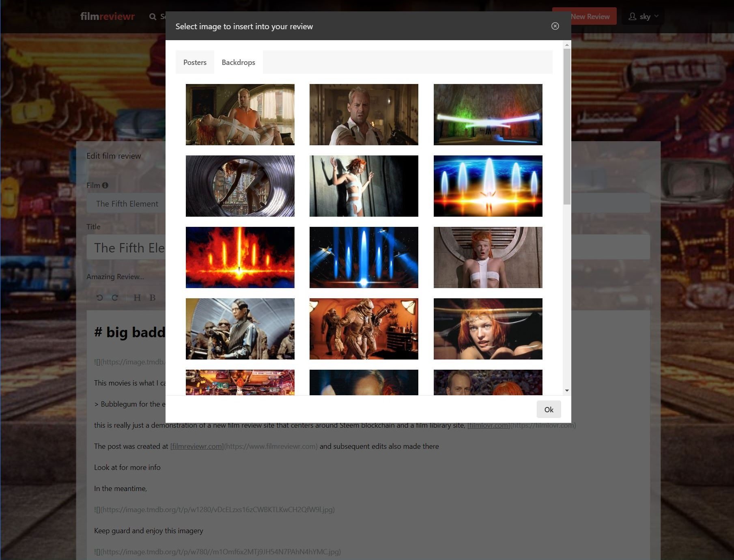Viewport: 734px width, 560px height.
Task: Choose Leeloo close-up face backdrop
Action: click(488, 329)
